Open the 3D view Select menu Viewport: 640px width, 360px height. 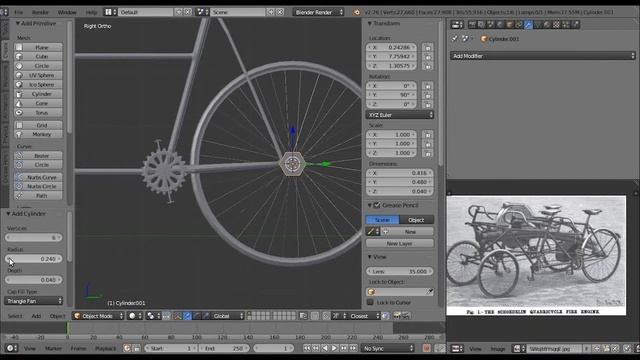pos(15,316)
